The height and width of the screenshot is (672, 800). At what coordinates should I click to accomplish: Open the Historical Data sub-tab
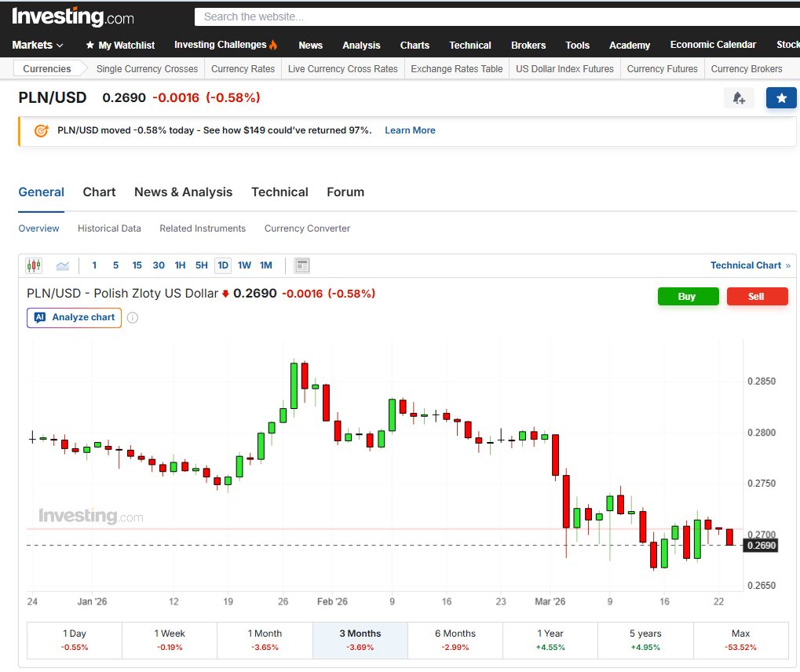pyautogui.click(x=109, y=228)
